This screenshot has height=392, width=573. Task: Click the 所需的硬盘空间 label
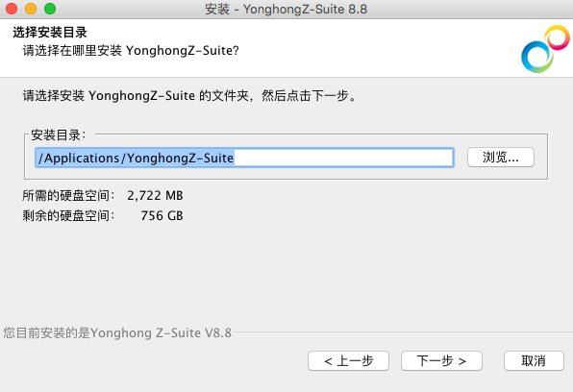tap(68, 195)
